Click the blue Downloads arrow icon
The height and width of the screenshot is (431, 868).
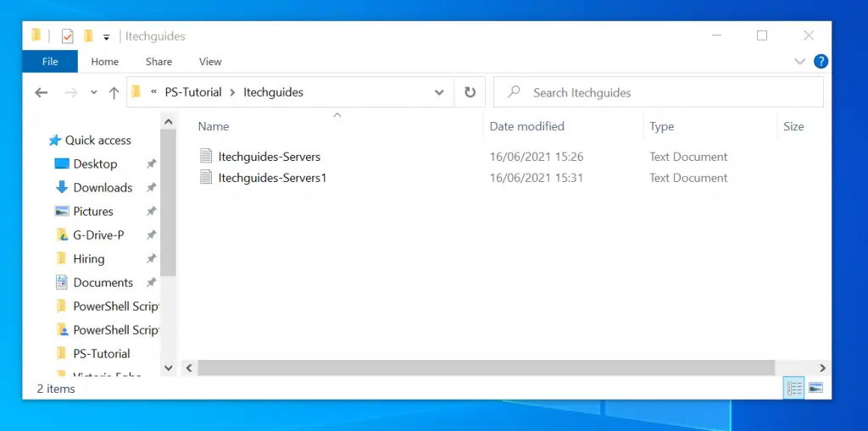(61, 188)
